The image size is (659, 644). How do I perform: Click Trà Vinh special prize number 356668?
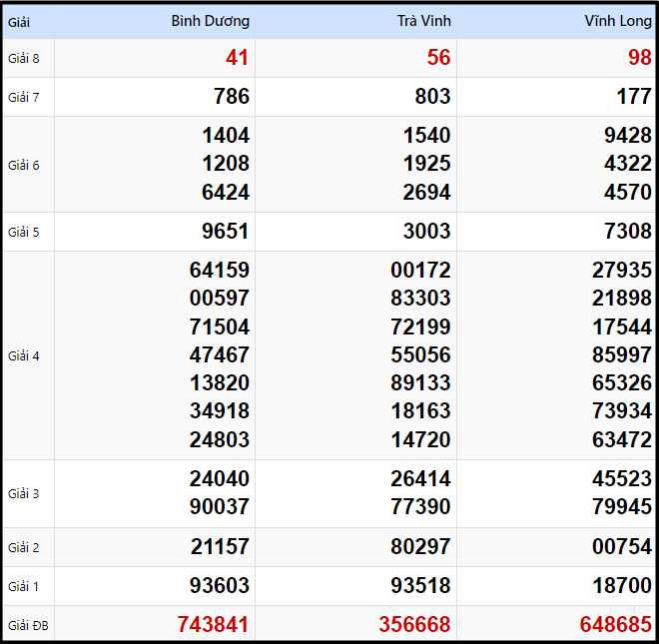click(x=414, y=625)
